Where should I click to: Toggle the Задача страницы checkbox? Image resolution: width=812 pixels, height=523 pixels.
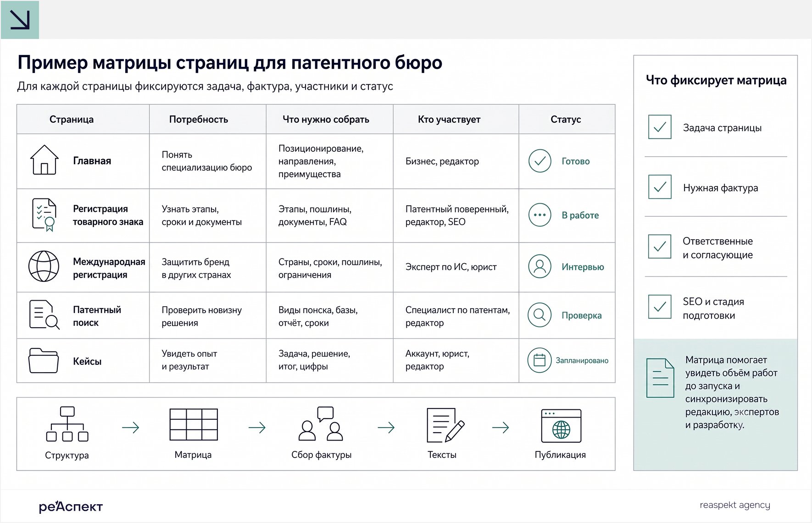(660, 127)
